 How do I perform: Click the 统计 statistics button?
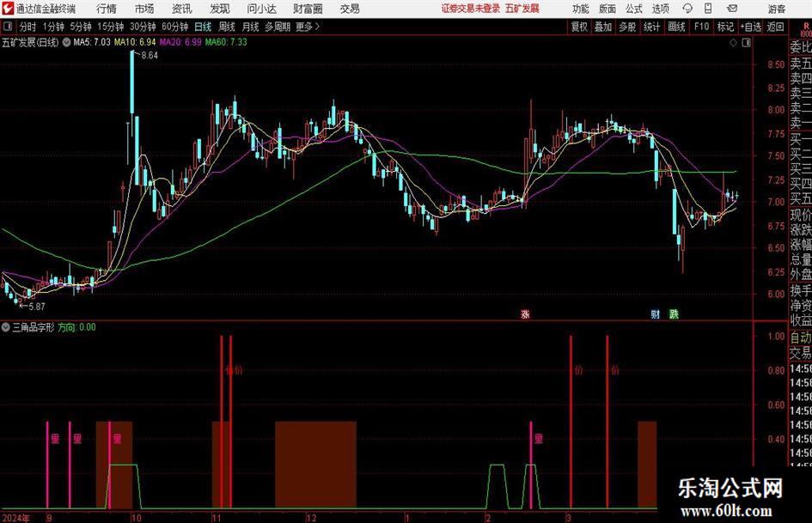point(651,27)
